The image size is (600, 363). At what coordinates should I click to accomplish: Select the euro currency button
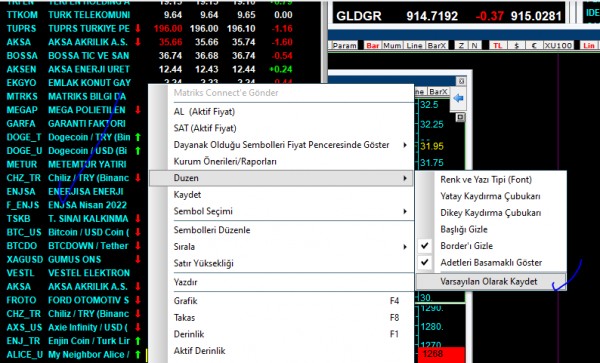(534, 46)
